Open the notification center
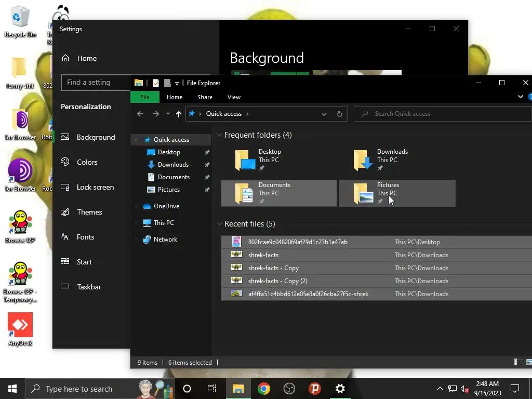The height and width of the screenshot is (399, 532). coord(515,389)
